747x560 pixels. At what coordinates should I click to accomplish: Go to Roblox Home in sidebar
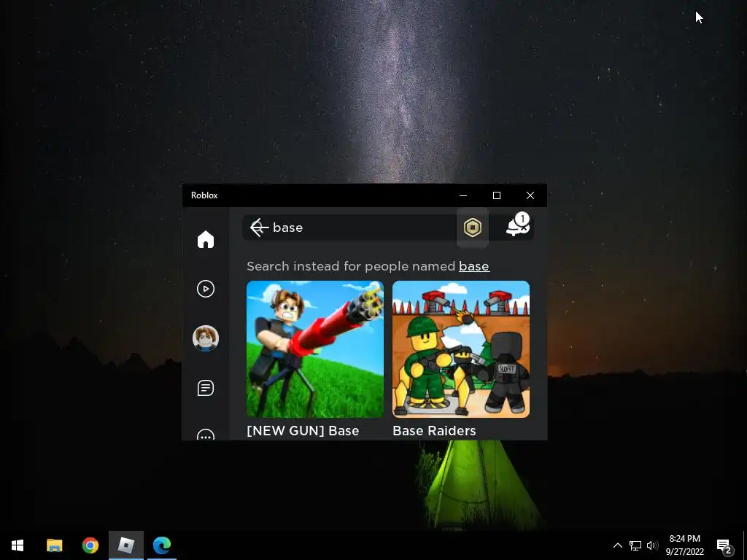tap(205, 239)
